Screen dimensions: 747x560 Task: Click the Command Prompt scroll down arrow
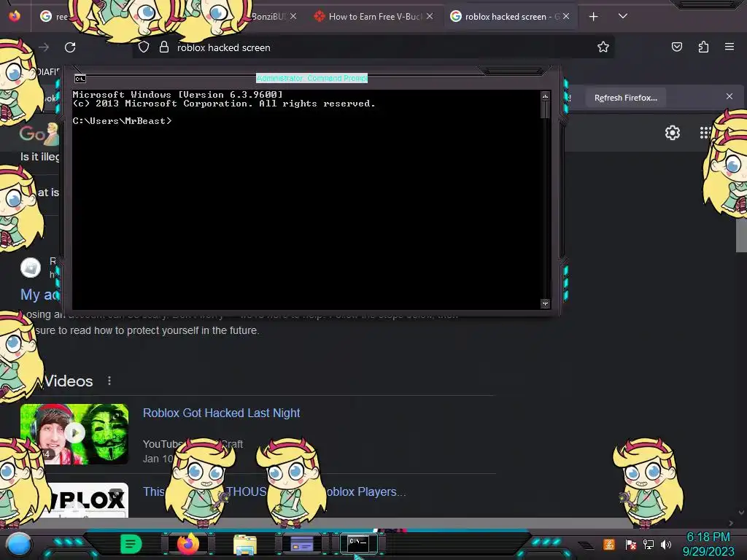click(545, 303)
